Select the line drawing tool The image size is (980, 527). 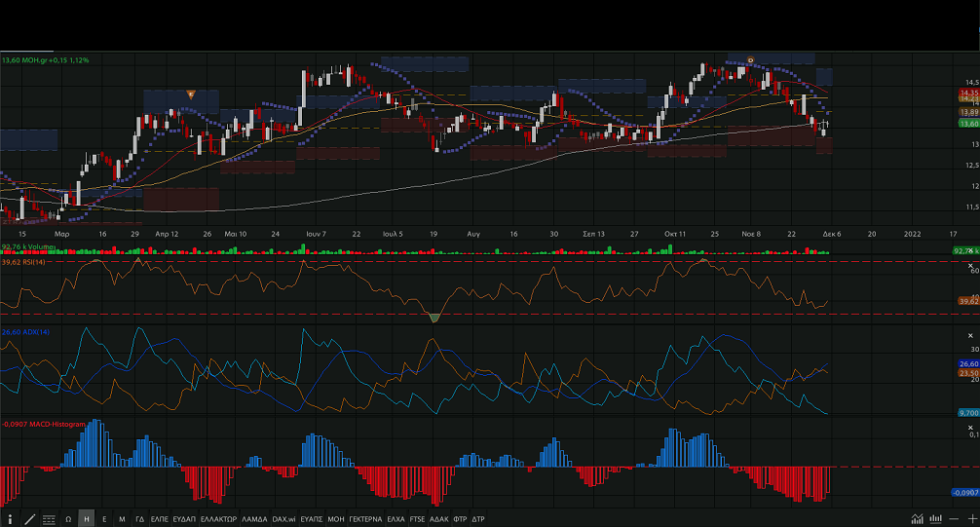[29, 519]
